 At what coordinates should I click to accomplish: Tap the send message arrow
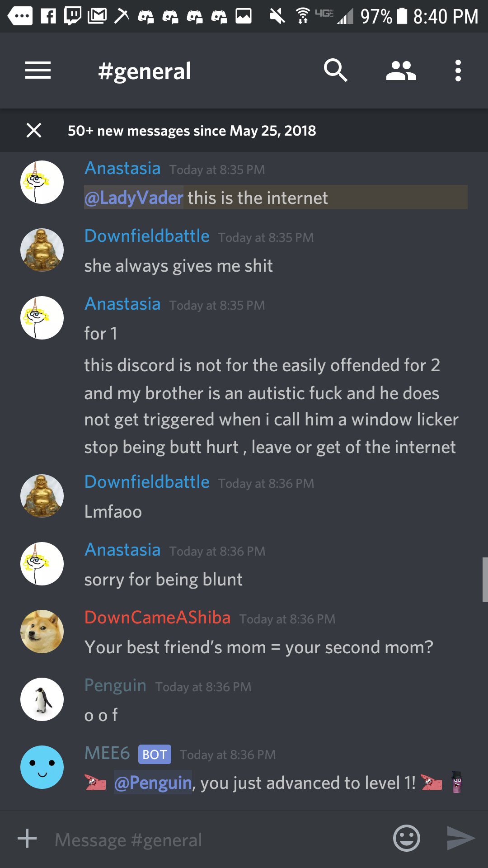(x=460, y=838)
